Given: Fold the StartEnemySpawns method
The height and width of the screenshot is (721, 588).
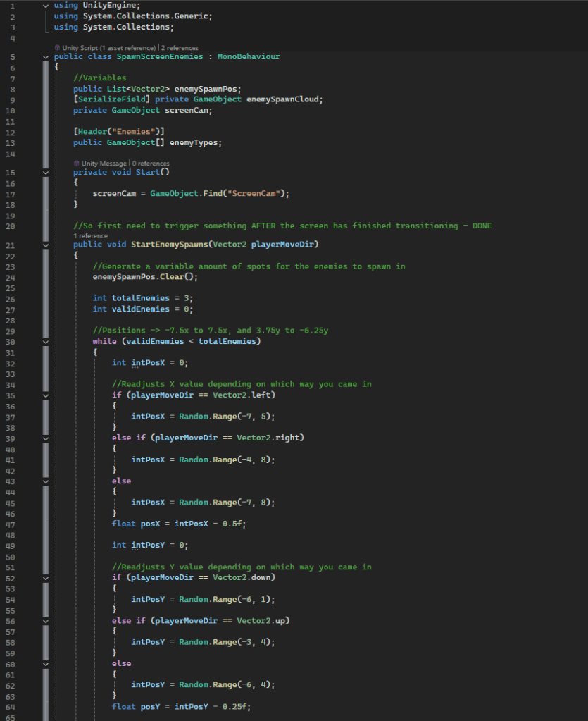Looking at the screenshot, I should [46, 245].
